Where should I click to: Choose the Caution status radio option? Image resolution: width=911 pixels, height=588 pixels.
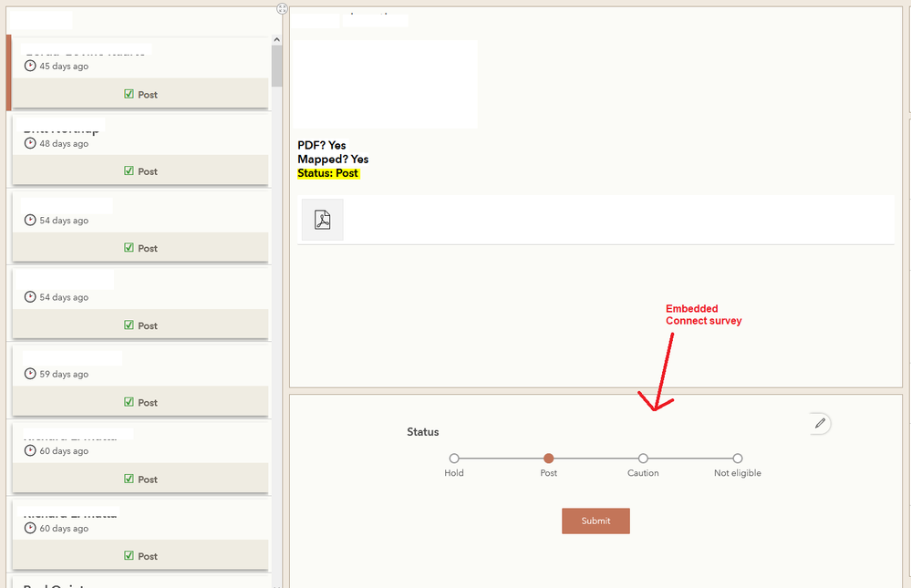pyautogui.click(x=643, y=459)
